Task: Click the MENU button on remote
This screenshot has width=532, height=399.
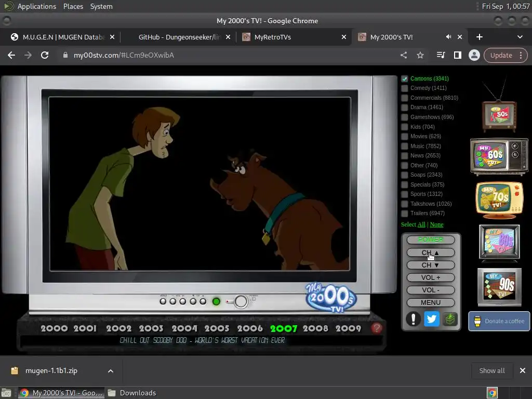Action: pos(431,303)
